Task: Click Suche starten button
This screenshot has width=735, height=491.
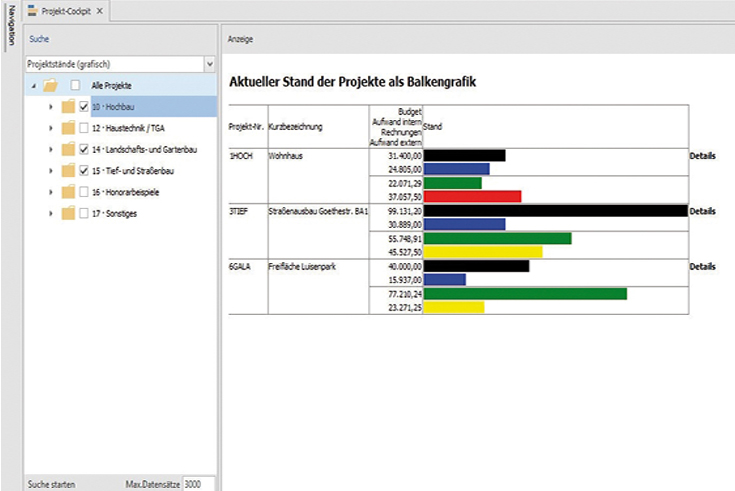Action: pyautogui.click(x=51, y=482)
